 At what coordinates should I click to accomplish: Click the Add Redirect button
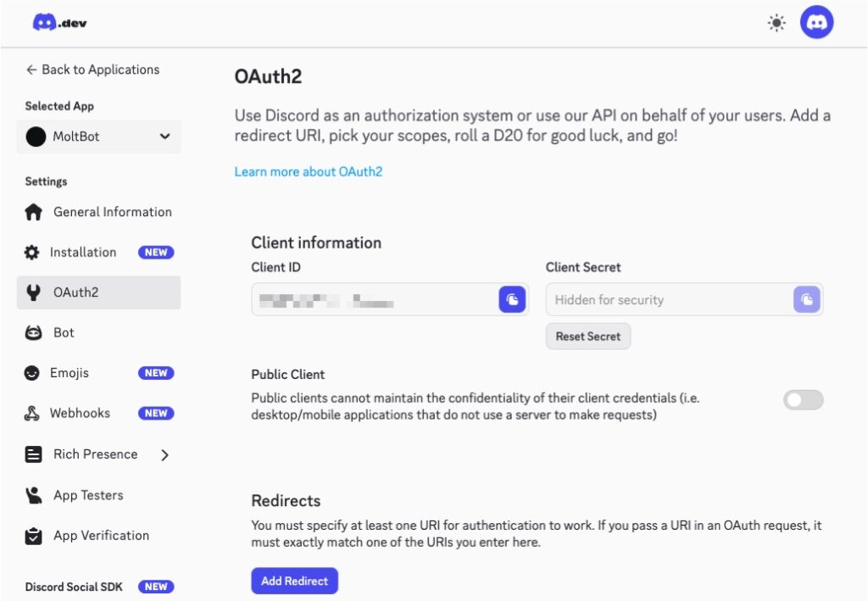pyautogui.click(x=294, y=581)
